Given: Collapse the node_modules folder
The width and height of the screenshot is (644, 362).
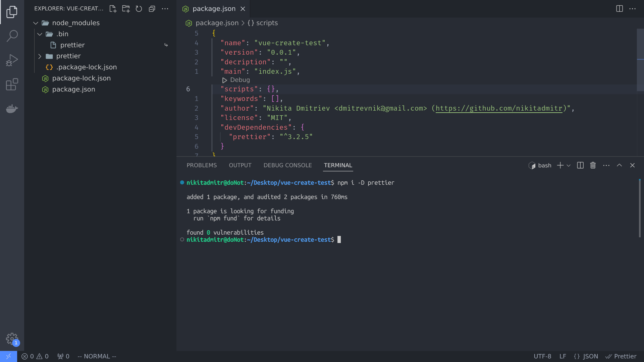Looking at the screenshot, I should [36, 23].
